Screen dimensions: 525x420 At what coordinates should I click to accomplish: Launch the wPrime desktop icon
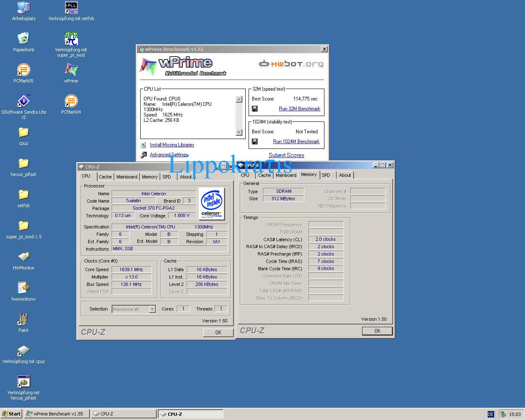[x=71, y=70]
